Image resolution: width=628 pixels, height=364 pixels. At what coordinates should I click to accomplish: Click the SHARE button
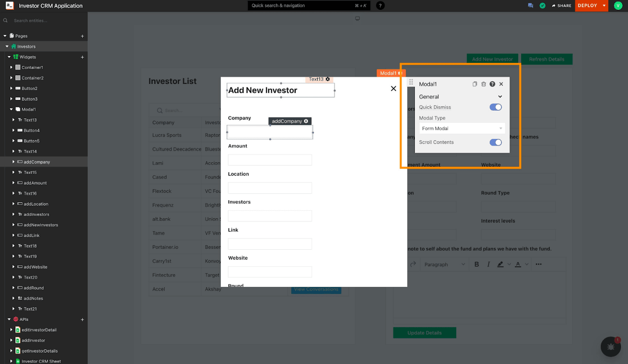tap(562, 6)
